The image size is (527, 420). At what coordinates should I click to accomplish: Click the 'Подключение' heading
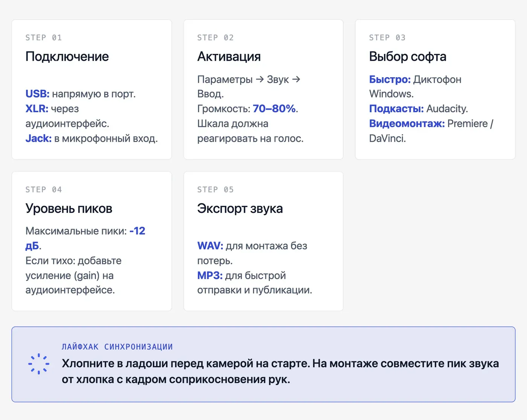point(67,57)
